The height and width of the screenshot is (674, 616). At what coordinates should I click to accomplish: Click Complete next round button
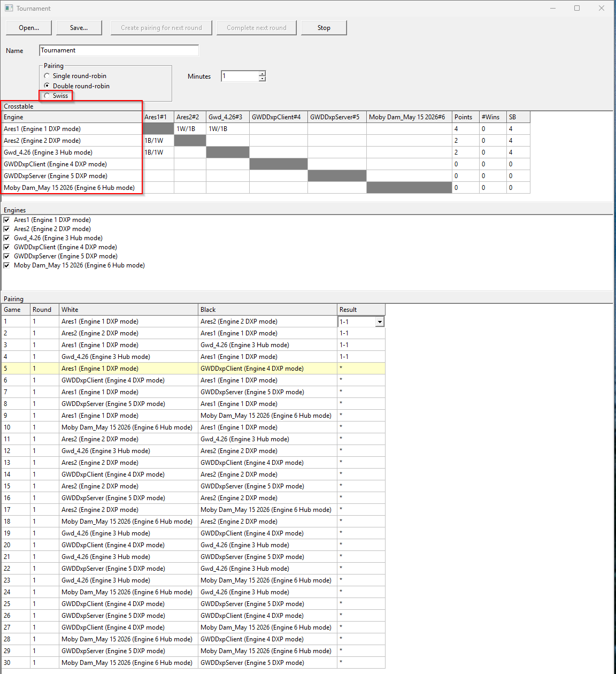(x=257, y=28)
